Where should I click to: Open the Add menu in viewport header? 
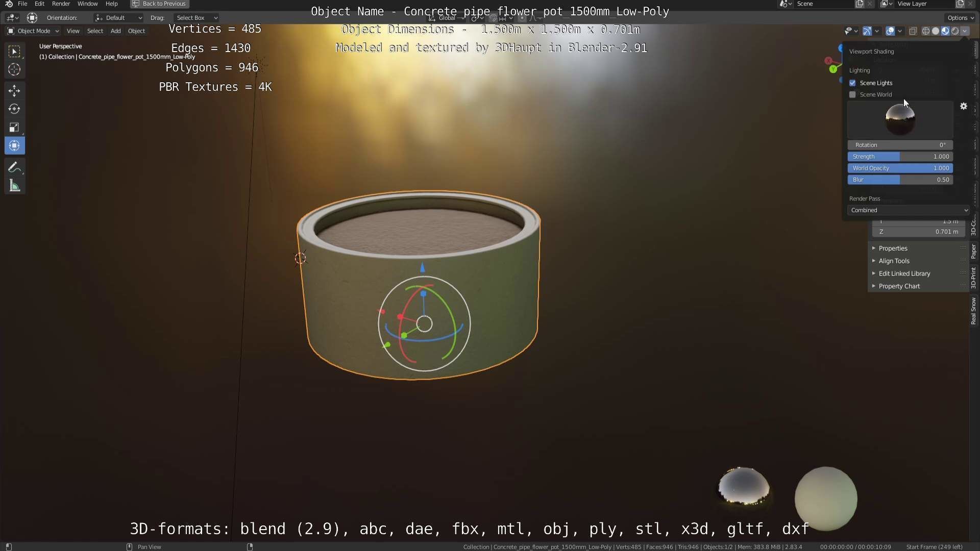115,31
